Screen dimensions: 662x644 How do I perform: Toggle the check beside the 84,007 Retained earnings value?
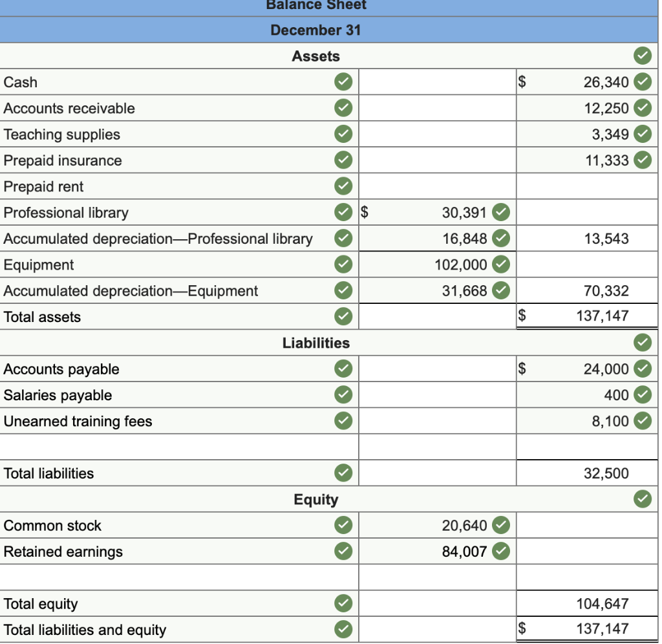pyautogui.click(x=500, y=552)
